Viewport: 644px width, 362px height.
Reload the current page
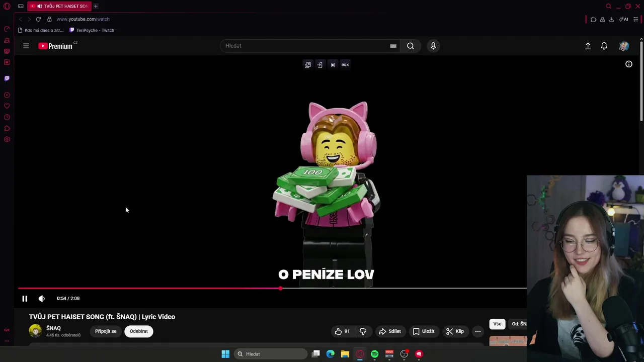(38, 19)
